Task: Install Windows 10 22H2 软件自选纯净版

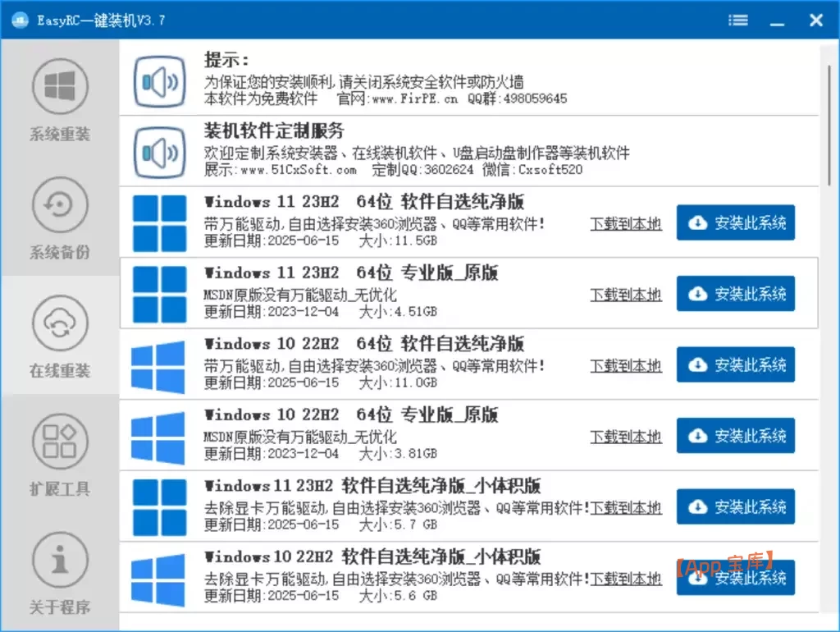Action: point(735,364)
